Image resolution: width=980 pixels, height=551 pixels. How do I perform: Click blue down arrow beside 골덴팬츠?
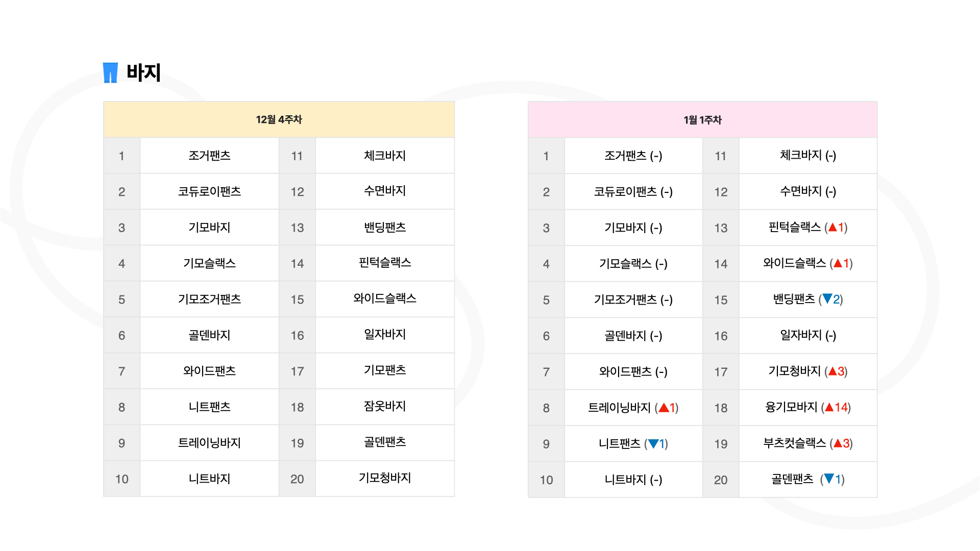click(x=829, y=479)
